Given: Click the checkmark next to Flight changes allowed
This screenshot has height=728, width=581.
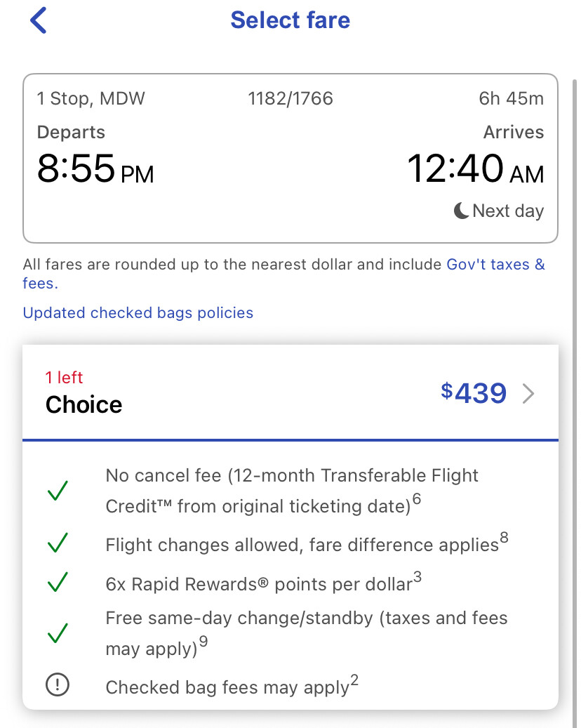Looking at the screenshot, I should tap(58, 543).
